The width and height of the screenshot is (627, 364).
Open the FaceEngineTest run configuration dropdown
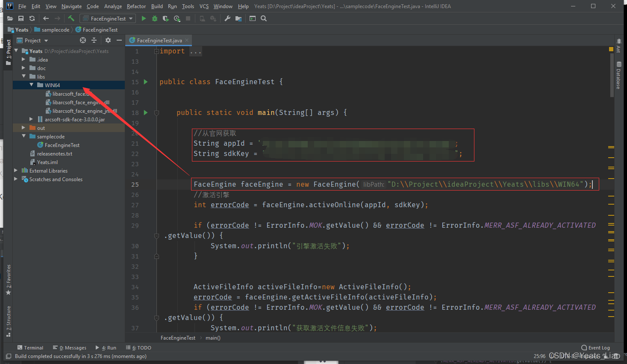(108, 18)
